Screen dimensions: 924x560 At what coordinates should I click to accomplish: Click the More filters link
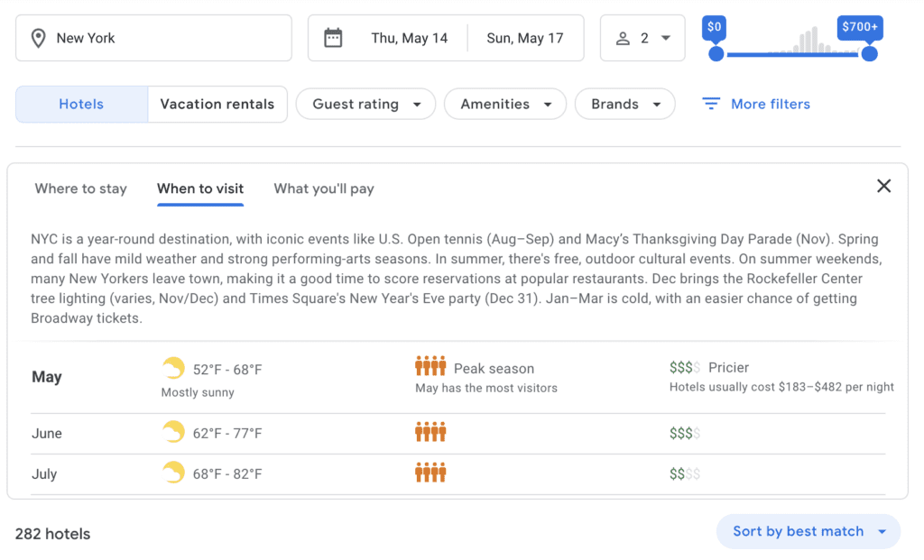pos(769,104)
